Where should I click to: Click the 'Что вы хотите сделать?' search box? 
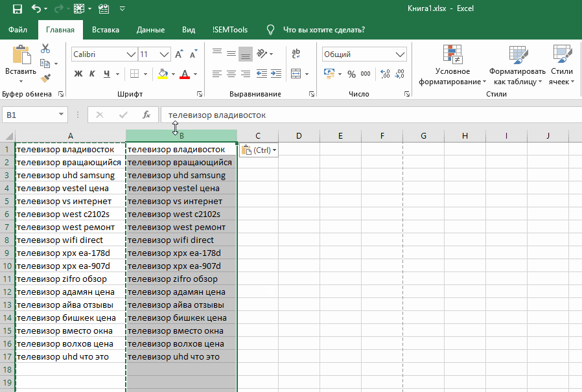[323, 30]
